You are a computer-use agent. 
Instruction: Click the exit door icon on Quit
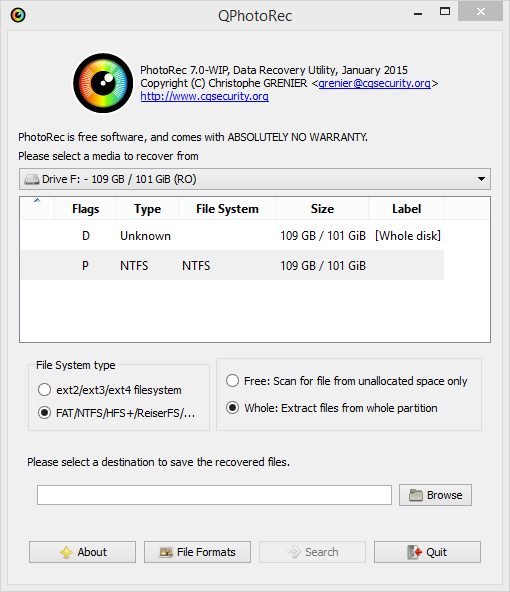[414, 552]
